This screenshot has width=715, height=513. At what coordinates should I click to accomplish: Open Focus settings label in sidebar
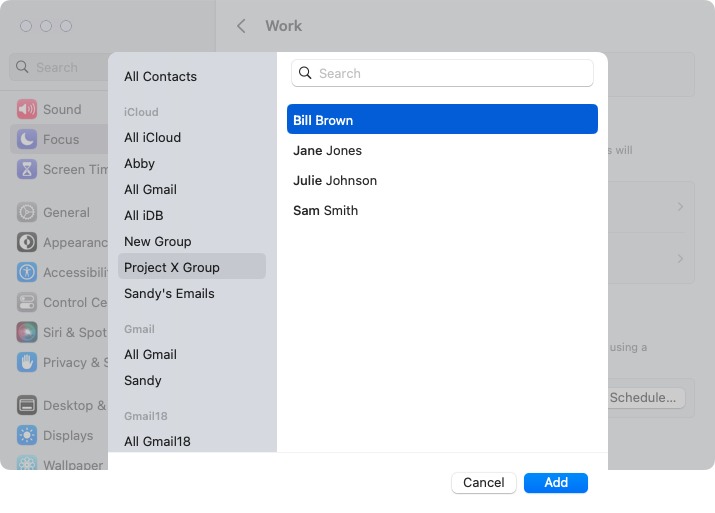coord(61,140)
